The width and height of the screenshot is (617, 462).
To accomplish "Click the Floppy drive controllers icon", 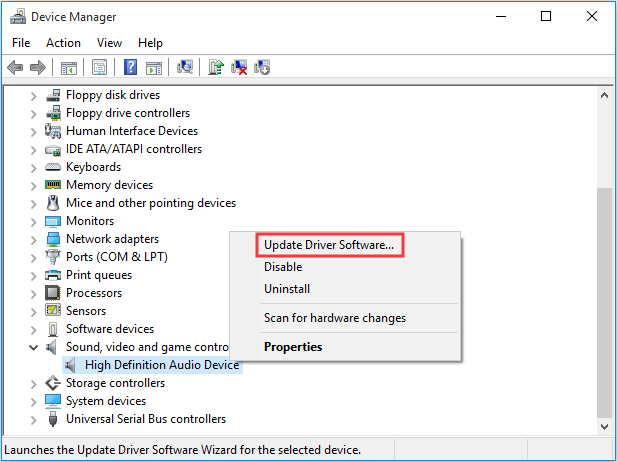I will pos(53,113).
